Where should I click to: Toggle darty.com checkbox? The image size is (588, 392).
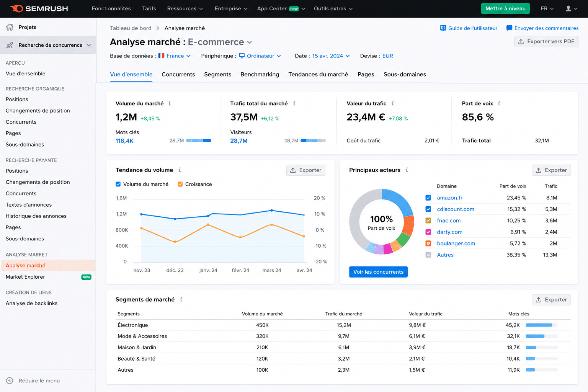point(428,232)
